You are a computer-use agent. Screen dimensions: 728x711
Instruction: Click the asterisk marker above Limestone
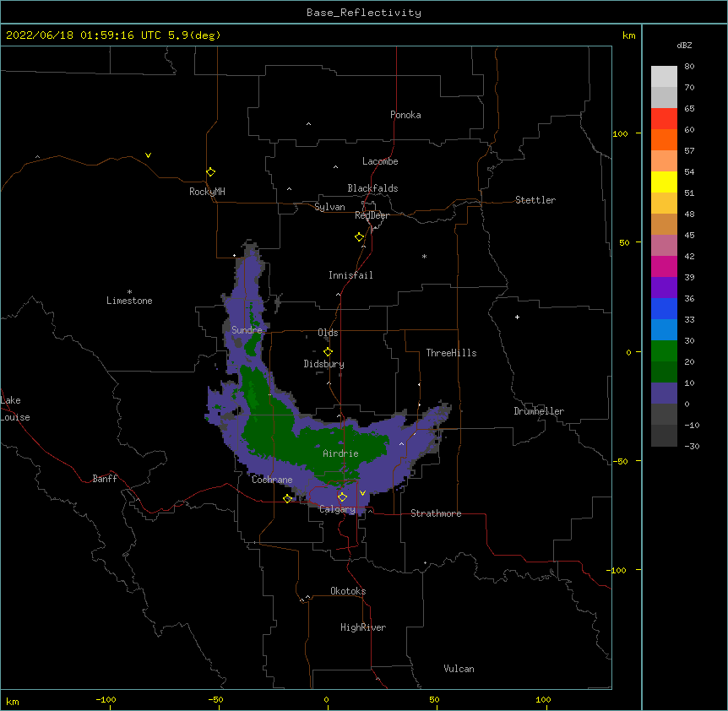(129, 291)
